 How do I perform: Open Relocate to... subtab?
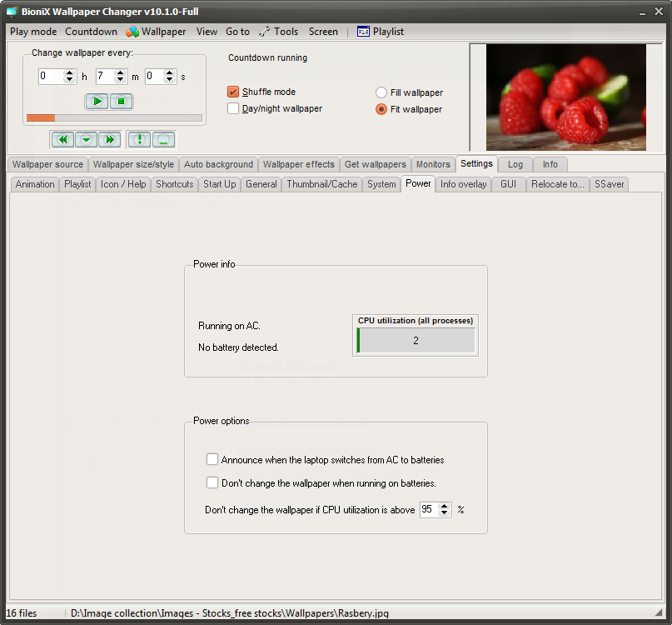[x=558, y=184]
